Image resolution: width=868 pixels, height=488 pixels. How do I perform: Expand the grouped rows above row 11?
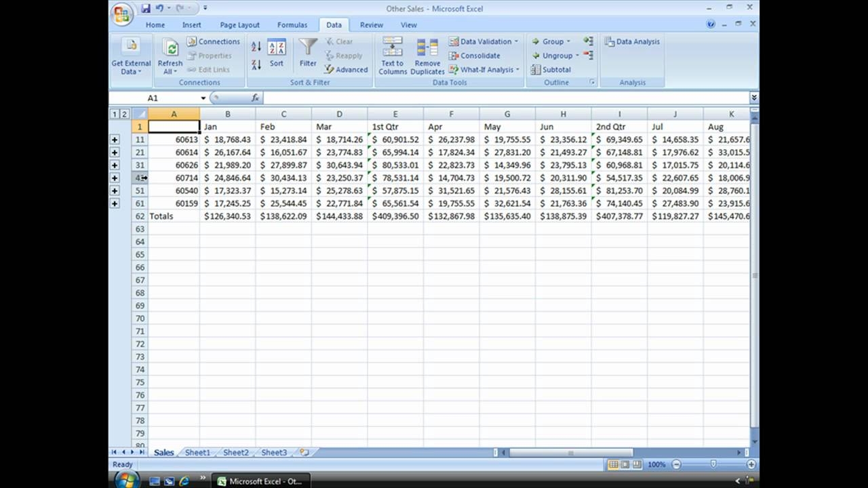point(115,139)
